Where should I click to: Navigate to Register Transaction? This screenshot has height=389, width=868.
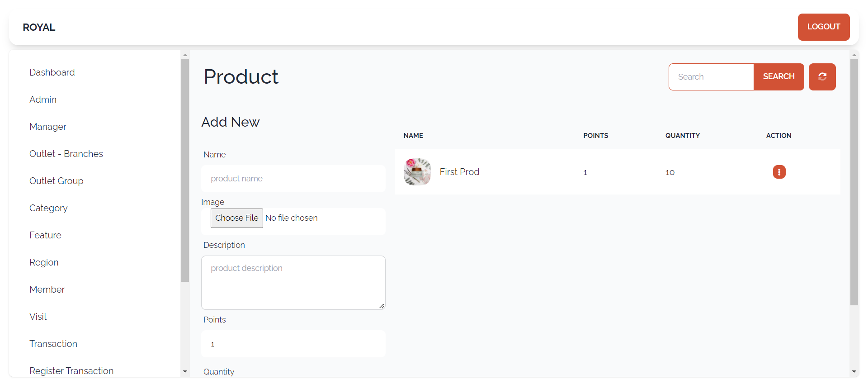pyautogui.click(x=71, y=371)
